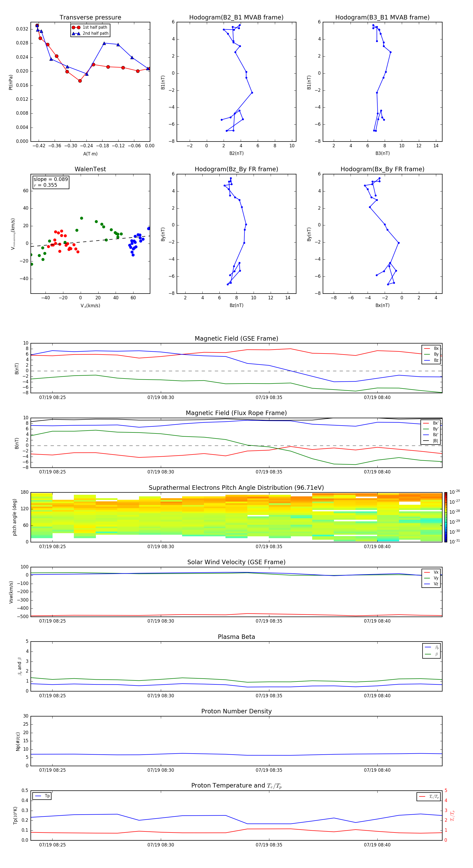Click '07/19 08:30' tick under Solar Wind Velocity
This screenshot has height=868, width=473.
(161, 621)
